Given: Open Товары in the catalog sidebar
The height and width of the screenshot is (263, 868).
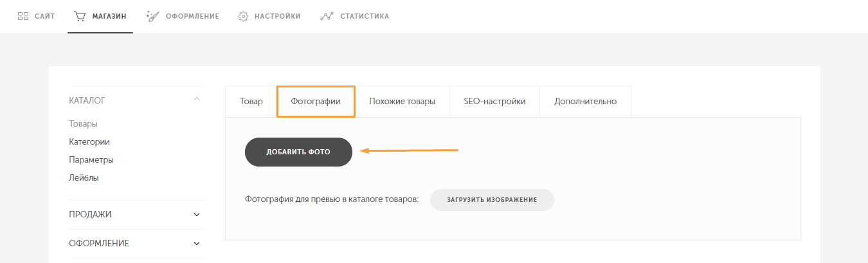Looking at the screenshot, I should pyautogui.click(x=83, y=123).
